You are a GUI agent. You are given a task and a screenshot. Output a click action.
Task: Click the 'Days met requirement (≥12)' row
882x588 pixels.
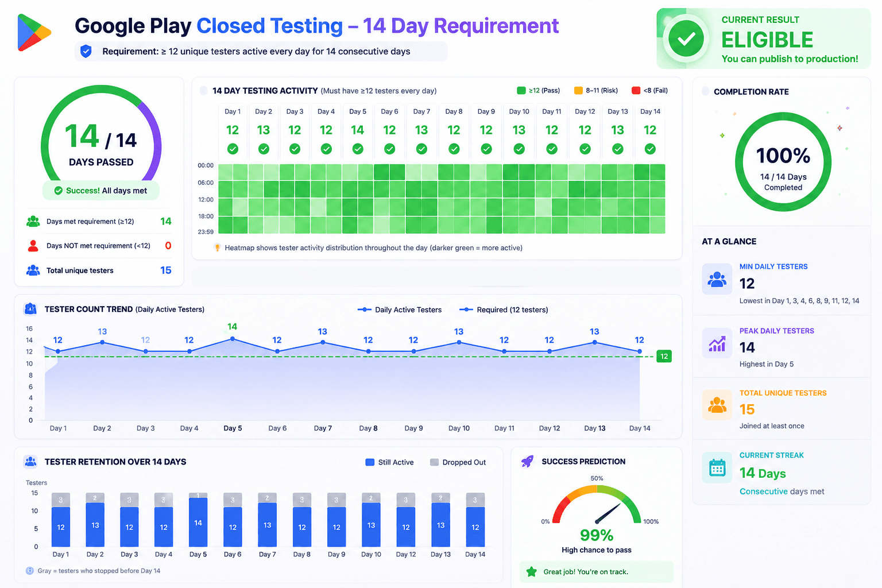(x=99, y=222)
